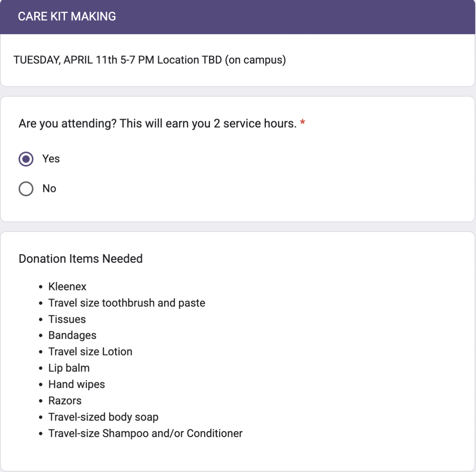Click the "Travel-sized body soap" item
The image size is (476, 472).
tap(103, 417)
